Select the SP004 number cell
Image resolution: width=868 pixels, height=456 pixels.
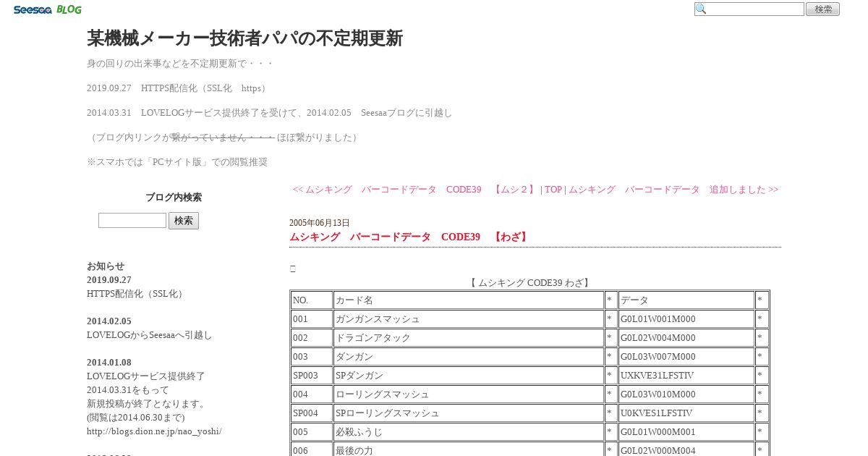coord(312,413)
